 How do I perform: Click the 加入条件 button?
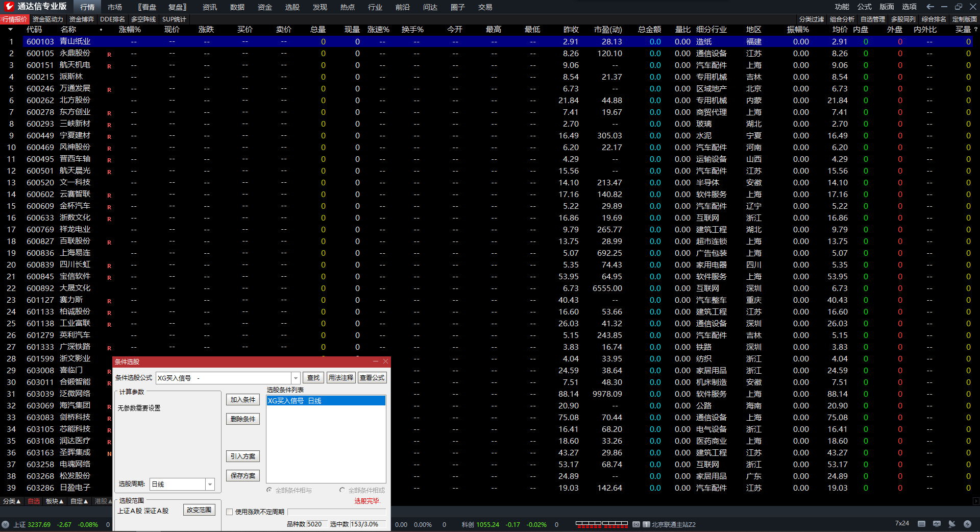243,400
